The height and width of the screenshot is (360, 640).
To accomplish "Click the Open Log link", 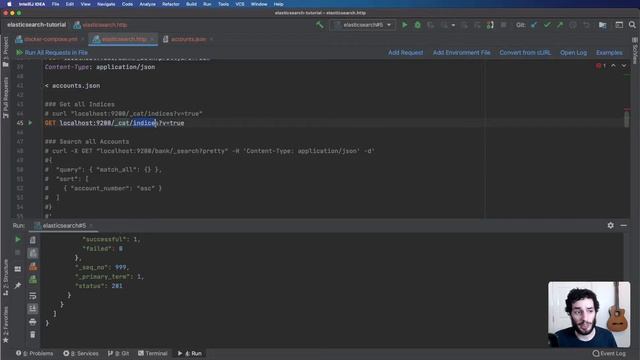I will (573, 53).
